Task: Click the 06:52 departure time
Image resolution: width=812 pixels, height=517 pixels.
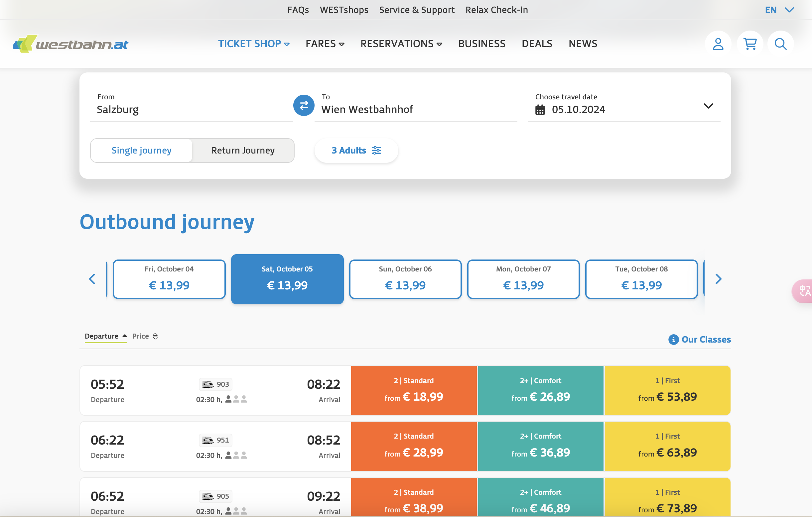Action: 107,496
